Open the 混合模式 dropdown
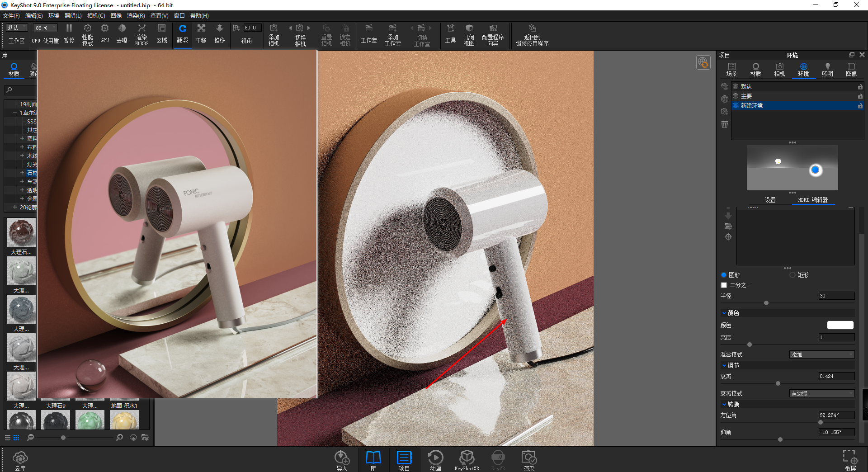868x472 pixels. pos(822,355)
